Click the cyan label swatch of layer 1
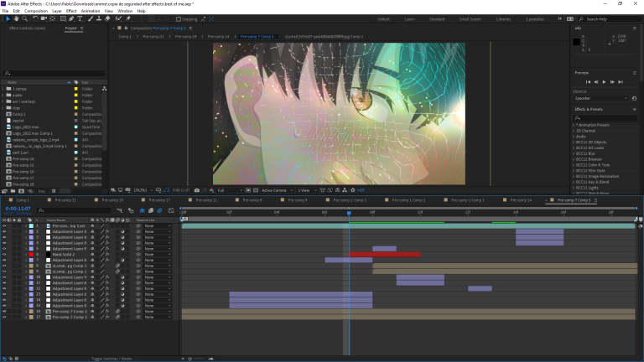This screenshot has height=362, width=644. pos(31,225)
